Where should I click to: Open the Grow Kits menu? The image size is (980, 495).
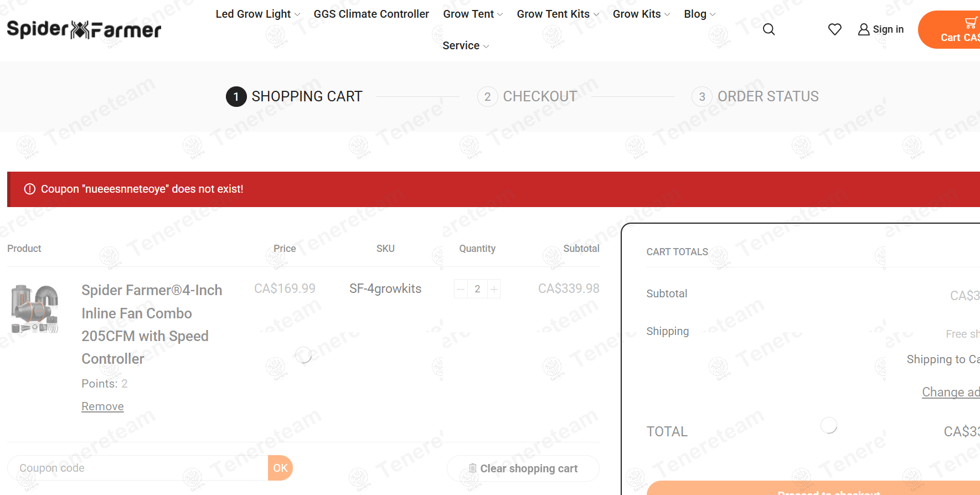637,14
